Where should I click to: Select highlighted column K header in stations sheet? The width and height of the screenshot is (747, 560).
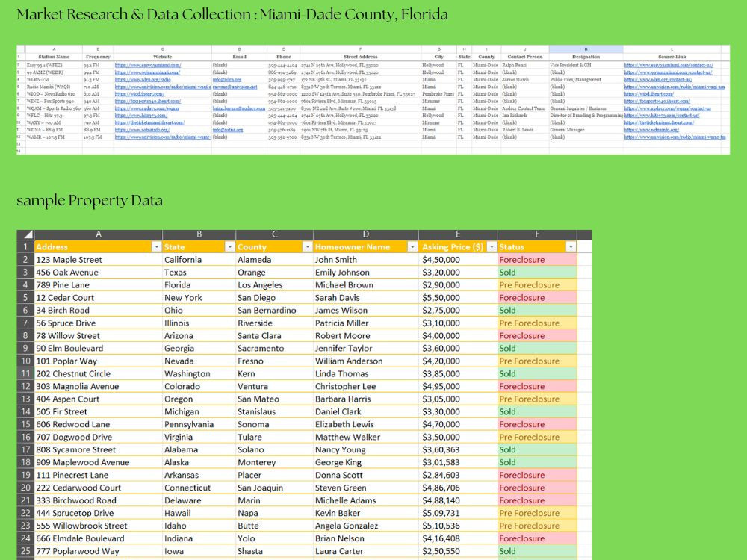(586, 49)
